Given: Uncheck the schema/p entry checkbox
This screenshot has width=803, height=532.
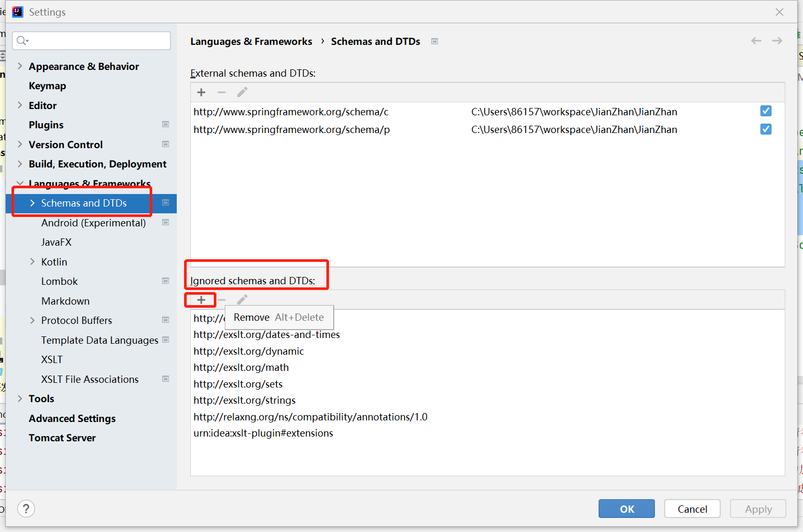Looking at the screenshot, I should tap(765, 129).
